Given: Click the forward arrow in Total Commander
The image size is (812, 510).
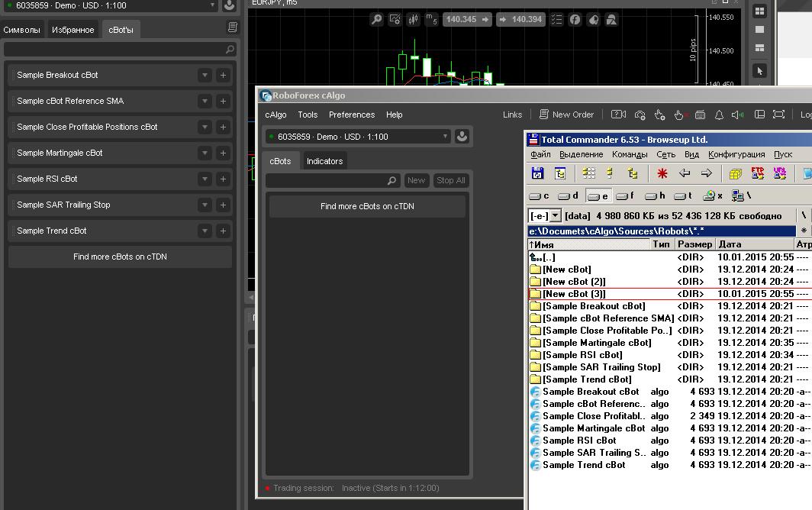Looking at the screenshot, I should 707,173.
